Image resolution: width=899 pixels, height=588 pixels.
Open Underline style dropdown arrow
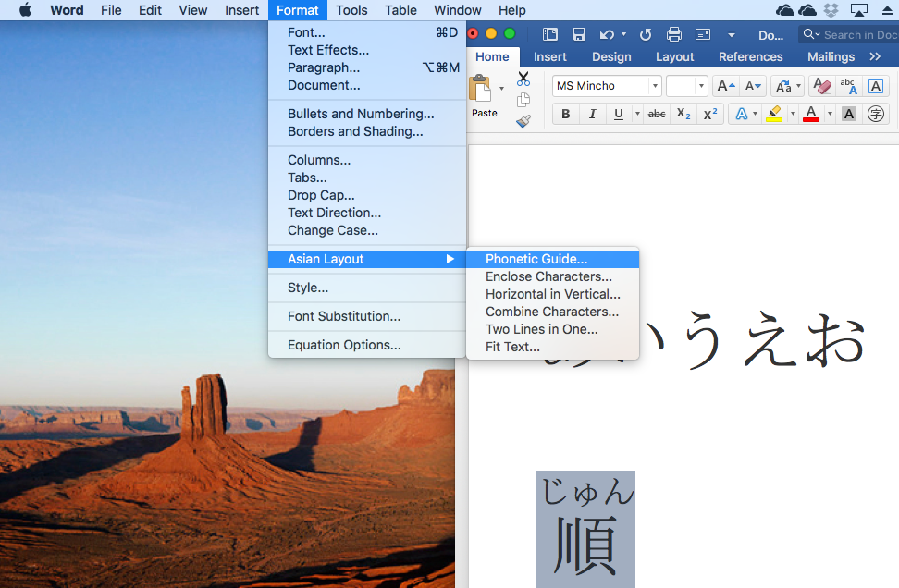636,114
